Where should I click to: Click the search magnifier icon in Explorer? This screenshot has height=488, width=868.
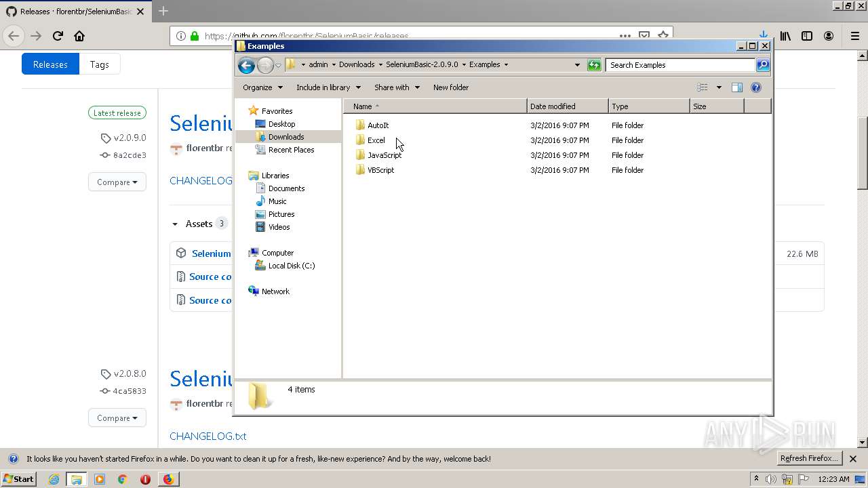coord(763,65)
